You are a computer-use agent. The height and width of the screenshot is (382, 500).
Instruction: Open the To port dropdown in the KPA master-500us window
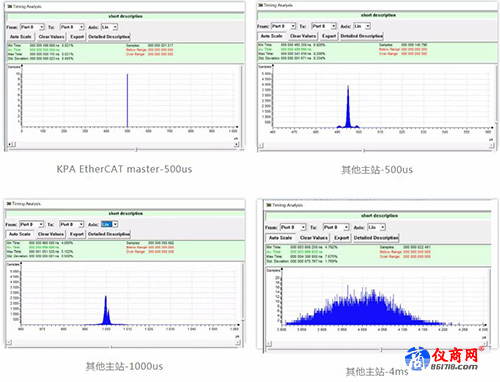(72, 27)
